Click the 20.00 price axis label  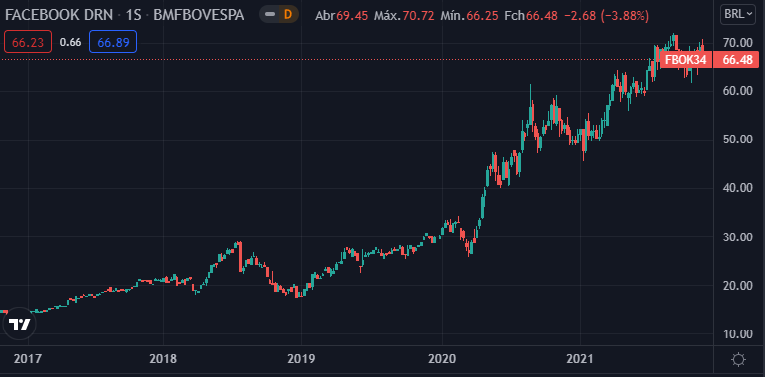738,285
